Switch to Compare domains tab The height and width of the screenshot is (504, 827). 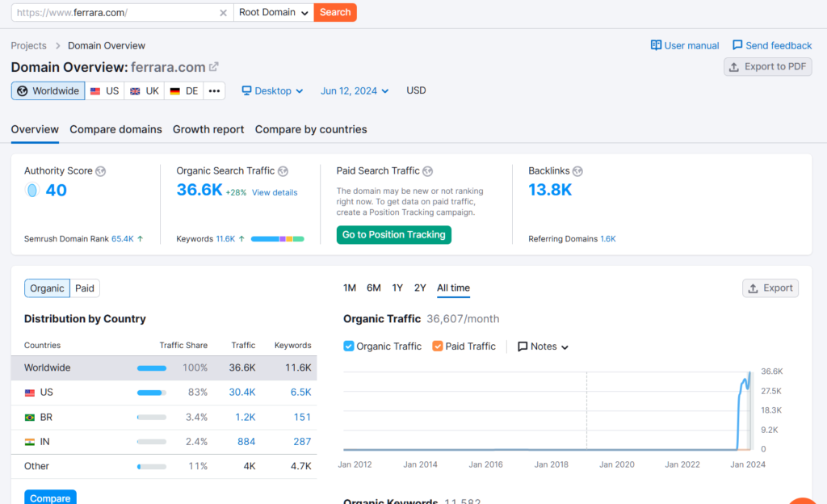pyautogui.click(x=115, y=129)
